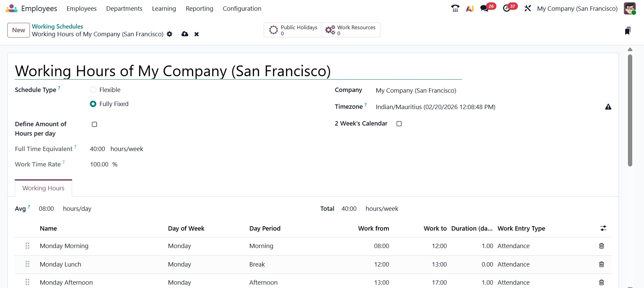644x288 pixels.
Task: Open the discuss messages icon
Action: (x=484, y=8)
